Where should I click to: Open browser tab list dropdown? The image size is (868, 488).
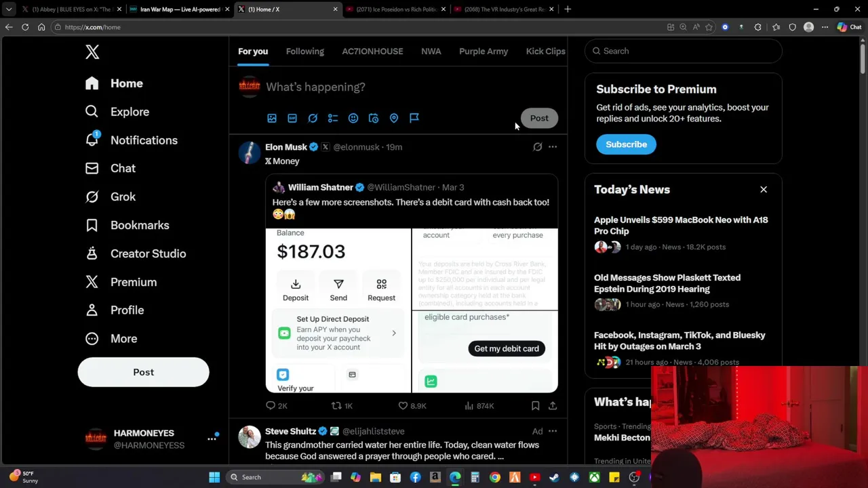(x=9, y=9)
